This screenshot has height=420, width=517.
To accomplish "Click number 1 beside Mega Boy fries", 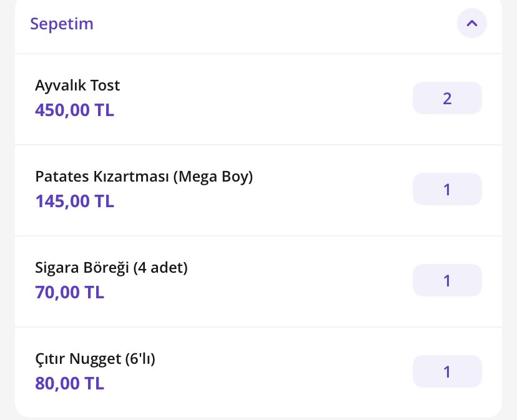I will (x=447, y=190).
